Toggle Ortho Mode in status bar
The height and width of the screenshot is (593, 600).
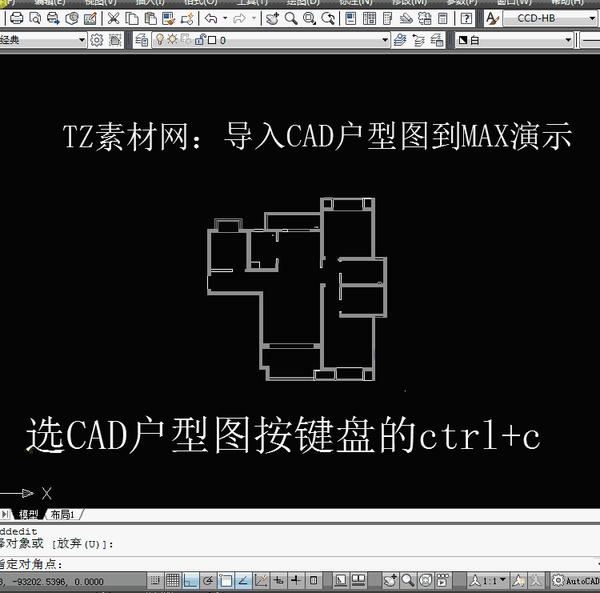click(190, 581)
